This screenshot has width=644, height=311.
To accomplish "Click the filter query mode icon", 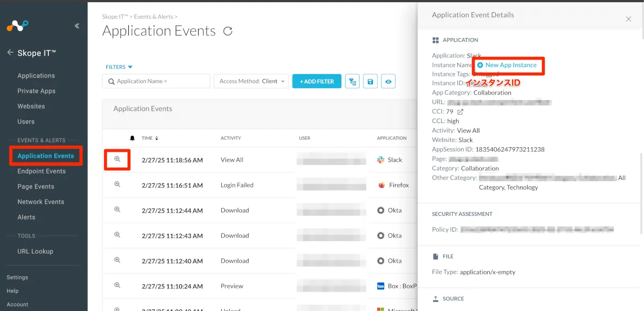I will pyautogui.click(x=352, y=81).
